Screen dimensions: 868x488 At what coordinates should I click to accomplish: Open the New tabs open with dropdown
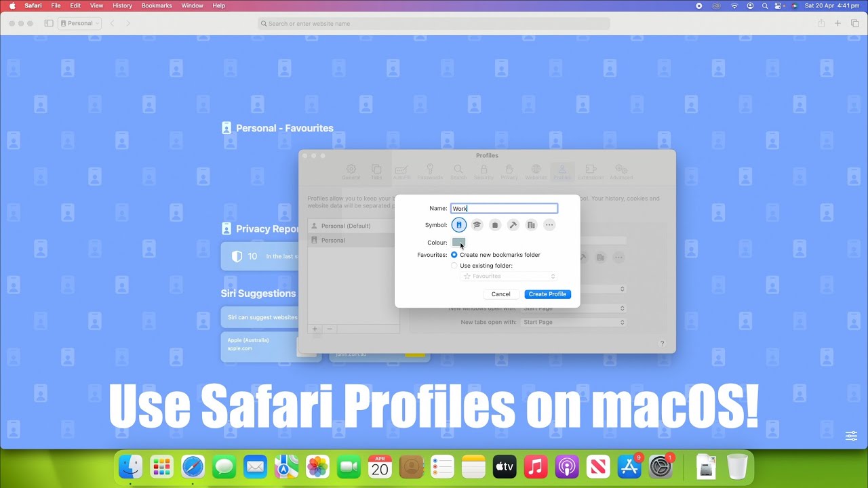(573, 322)
